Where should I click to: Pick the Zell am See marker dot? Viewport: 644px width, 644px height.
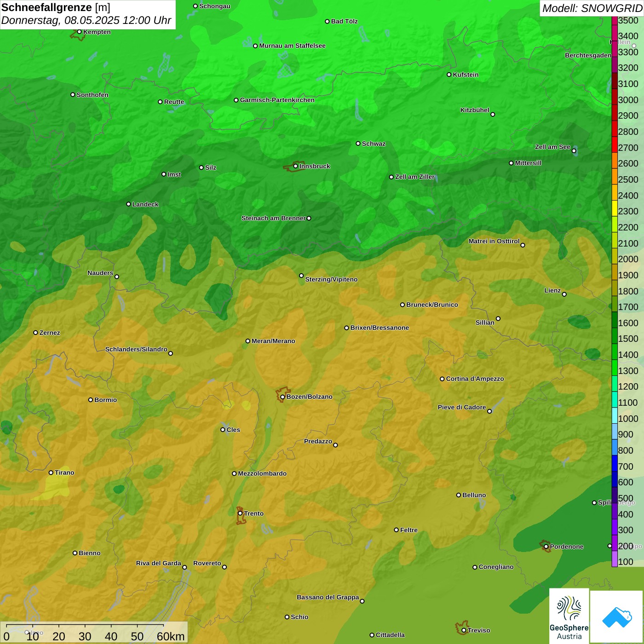(x=574, y=150)
